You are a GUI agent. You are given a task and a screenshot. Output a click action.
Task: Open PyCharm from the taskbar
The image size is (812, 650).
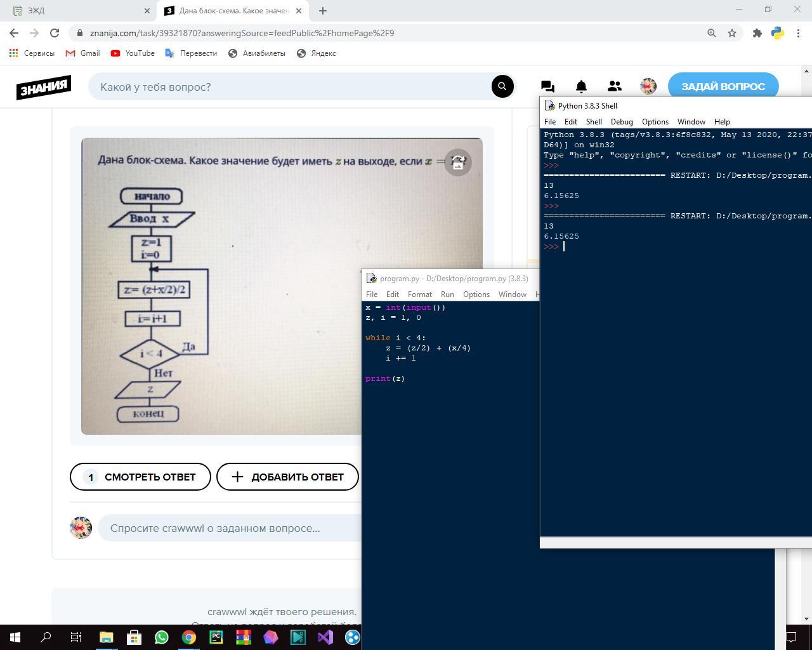point(216,637)
